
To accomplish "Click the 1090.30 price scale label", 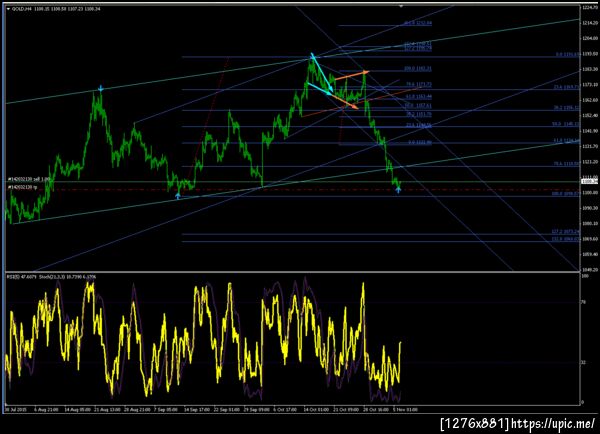I will [x=590, y=208].
